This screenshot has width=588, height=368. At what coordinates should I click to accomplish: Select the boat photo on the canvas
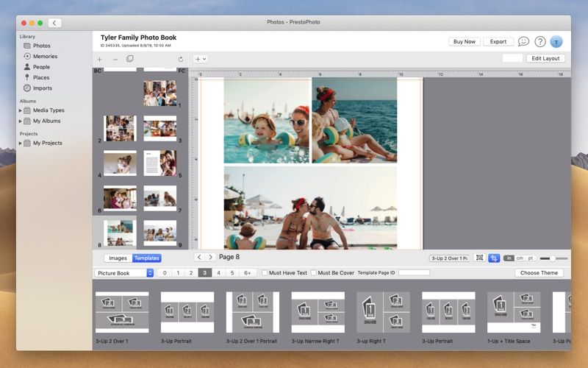pyautogui.click(x=354, y=121)
